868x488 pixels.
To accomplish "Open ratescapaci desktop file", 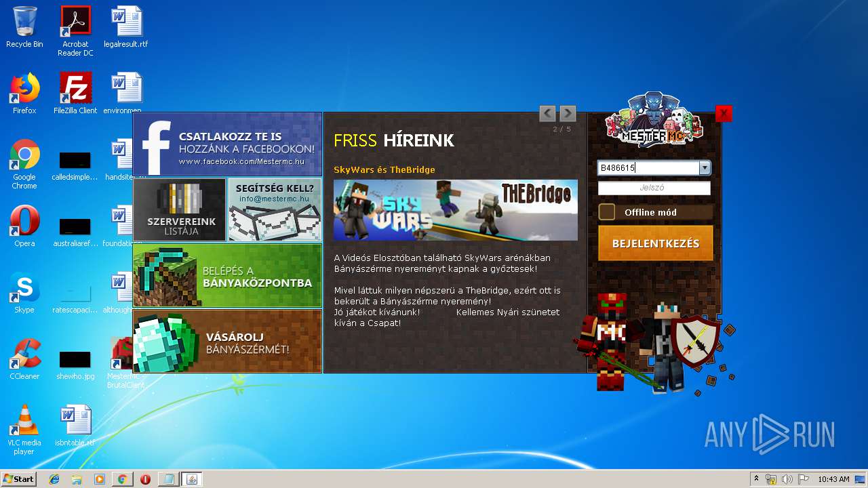I will (75, 297).
